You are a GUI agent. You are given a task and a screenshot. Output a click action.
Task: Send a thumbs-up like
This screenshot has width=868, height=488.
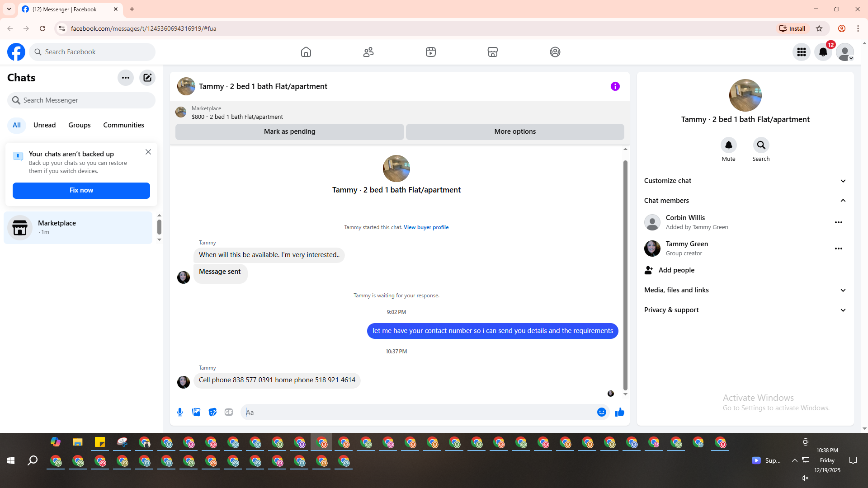coord(619,412)
